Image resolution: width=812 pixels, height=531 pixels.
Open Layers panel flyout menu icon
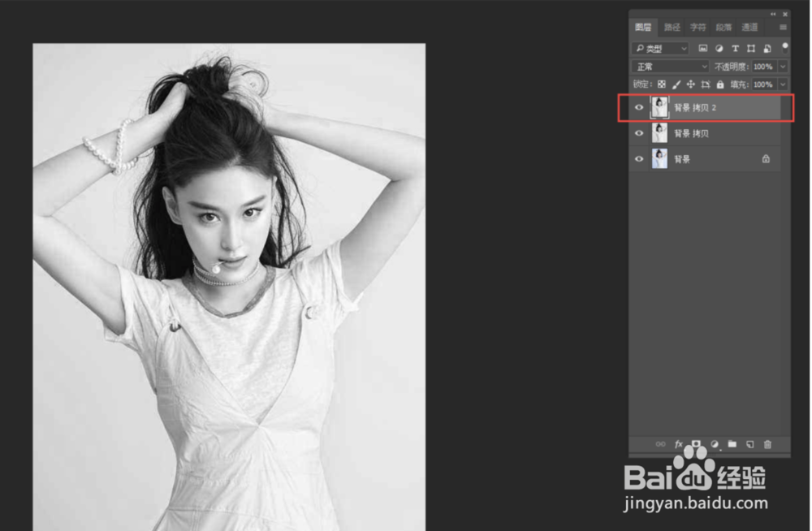(783, 27)
